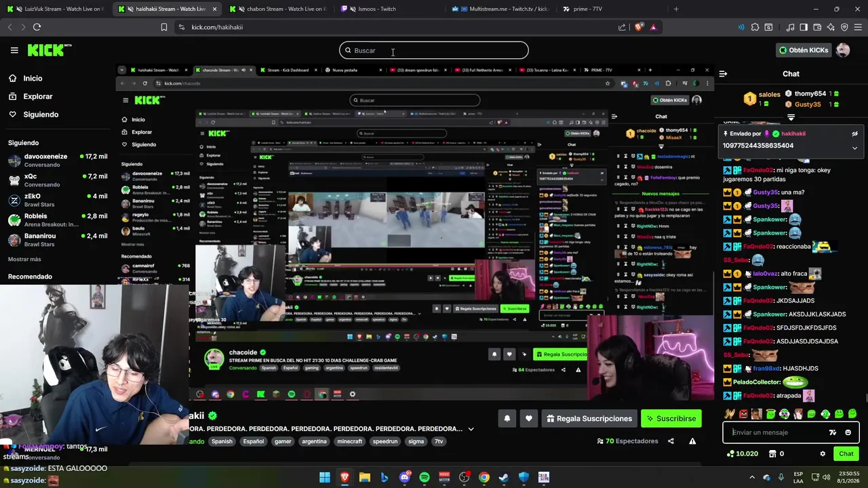Switch to prime 7TV browser tab
This screenshot has height=488, width=868.
tap(614, 9)
